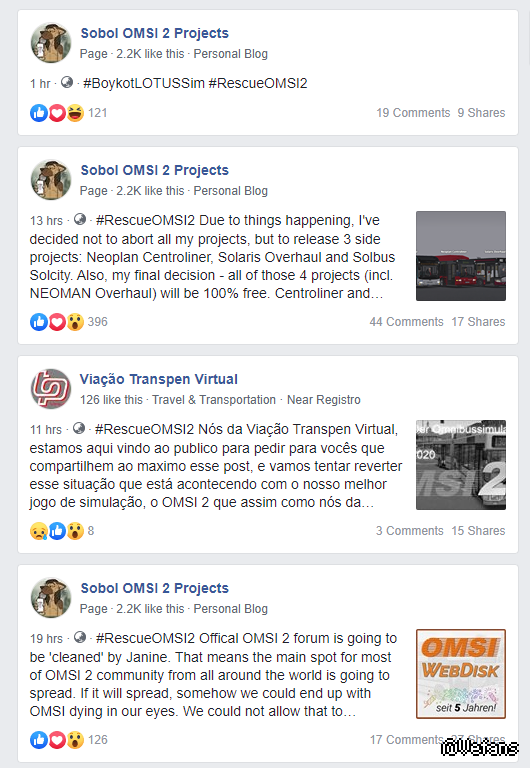The height and width of the screenshot is (768, 530).
Task: Open the bus lineup thumbnail image
Action: pos(461,256)
